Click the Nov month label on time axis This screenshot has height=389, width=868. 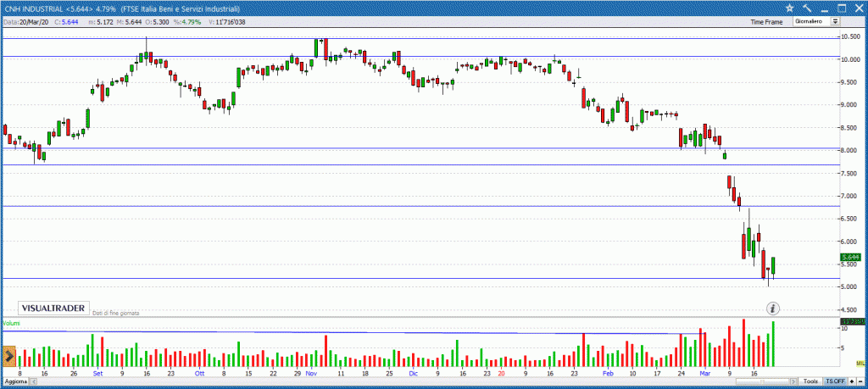click(310, 373)
